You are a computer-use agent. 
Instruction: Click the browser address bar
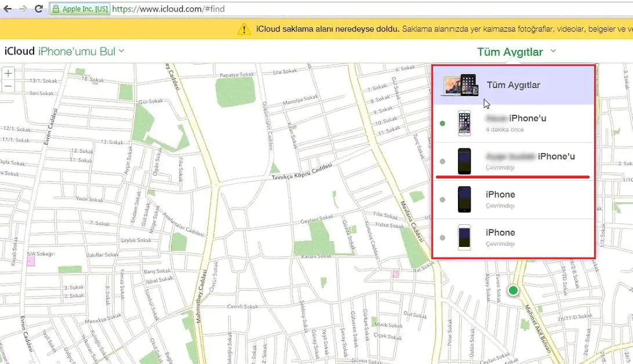pos(232,9)
